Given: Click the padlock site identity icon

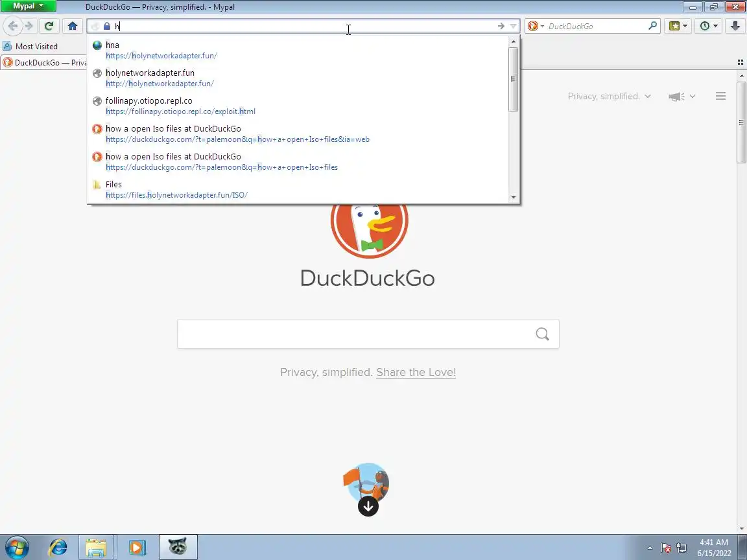Looking at the screenshot, I should pos(107,26).
